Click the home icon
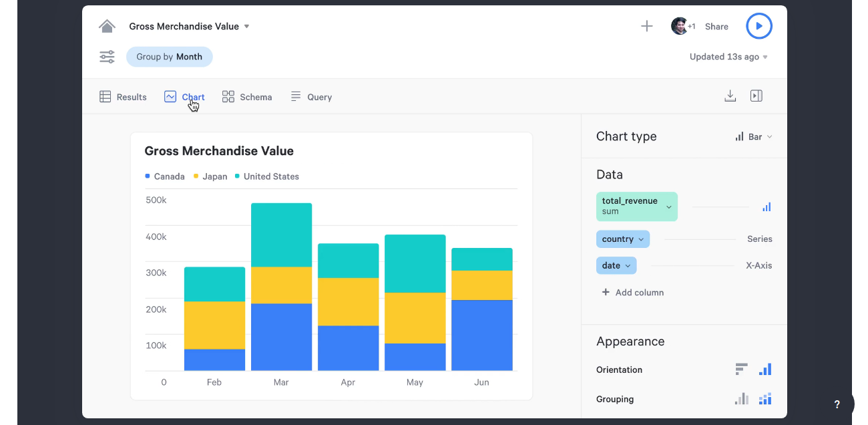The height and width of the screenshot is (425, 868). pyautogui.click(x=107, y=26)
